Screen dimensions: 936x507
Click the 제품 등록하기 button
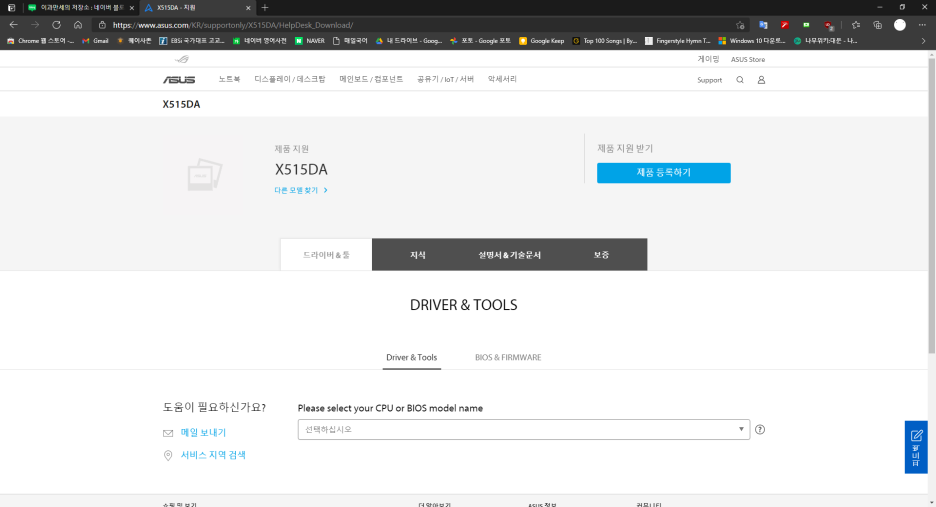point(663,173)
